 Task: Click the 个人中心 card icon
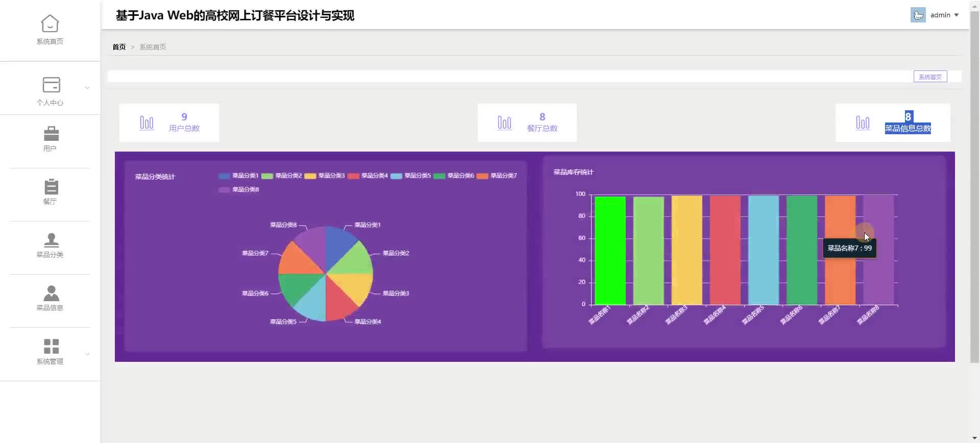click(51, 85)
